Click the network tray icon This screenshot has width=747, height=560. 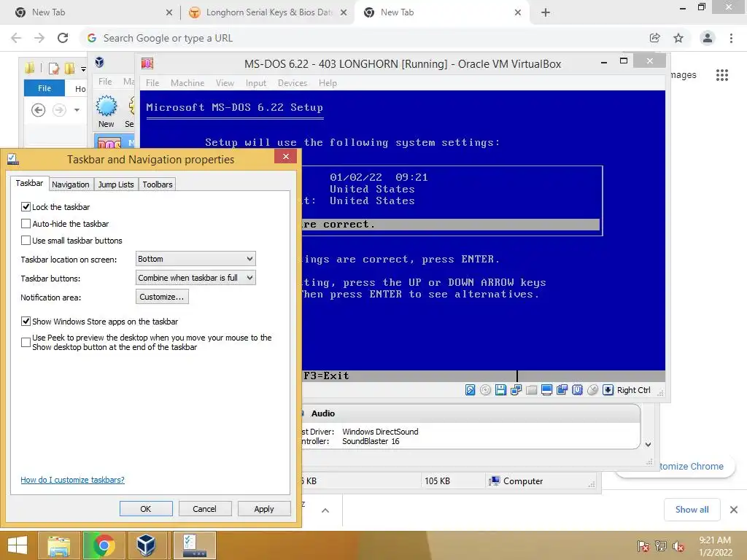point(661,546)
